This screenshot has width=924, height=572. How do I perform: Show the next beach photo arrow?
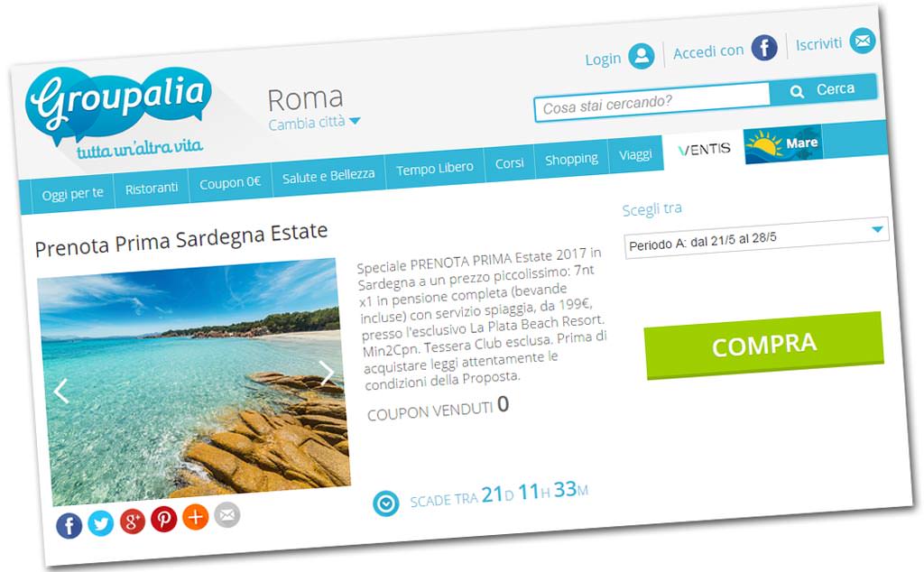click(327, 373)
